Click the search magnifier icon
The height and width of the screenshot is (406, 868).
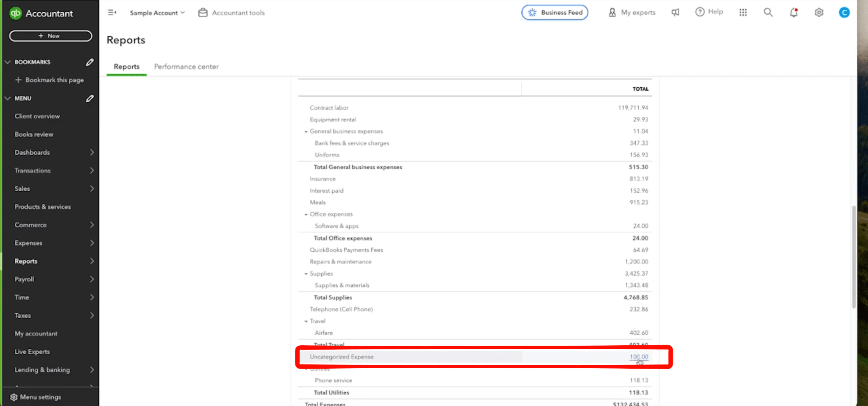(768, 12)
